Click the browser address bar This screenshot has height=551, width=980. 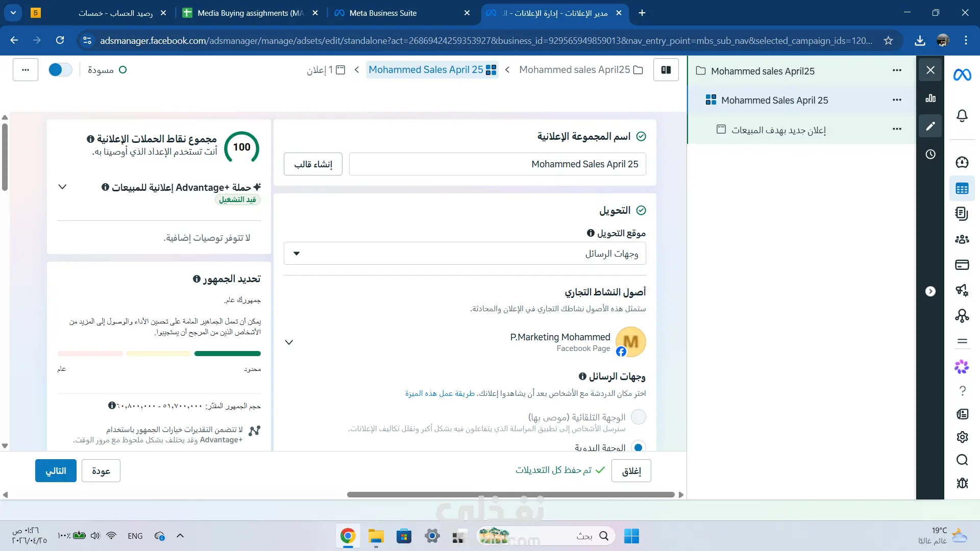pos(486,41)
